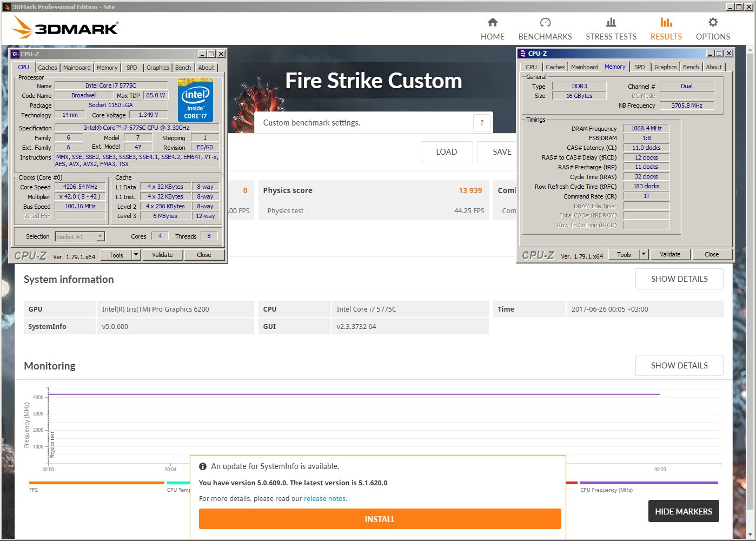Screen dimensions: 756x541
Task: Click the Close button in left CPU-Z
Action: click(204, 255)
